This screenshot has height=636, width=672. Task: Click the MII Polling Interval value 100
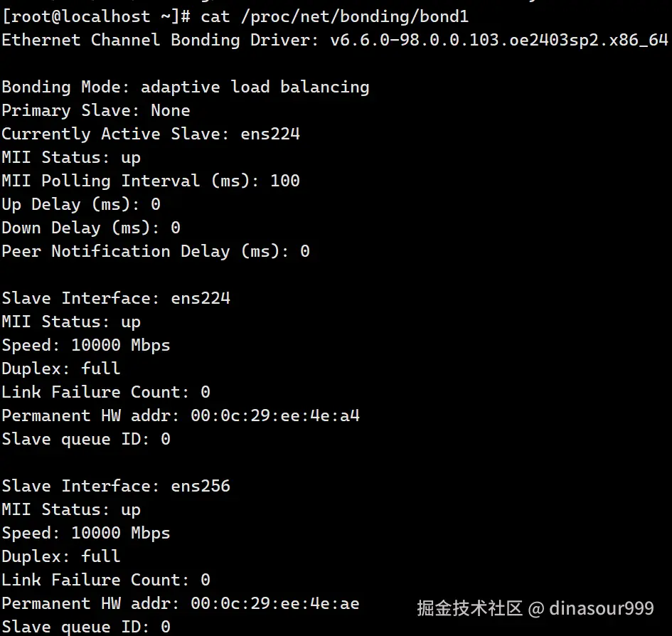(285, 181)
